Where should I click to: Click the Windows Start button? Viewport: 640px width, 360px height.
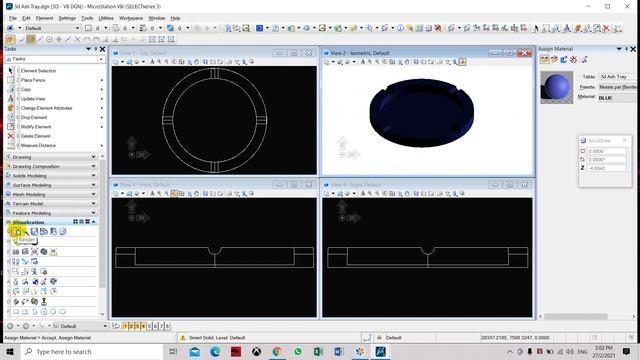point(10,351)
